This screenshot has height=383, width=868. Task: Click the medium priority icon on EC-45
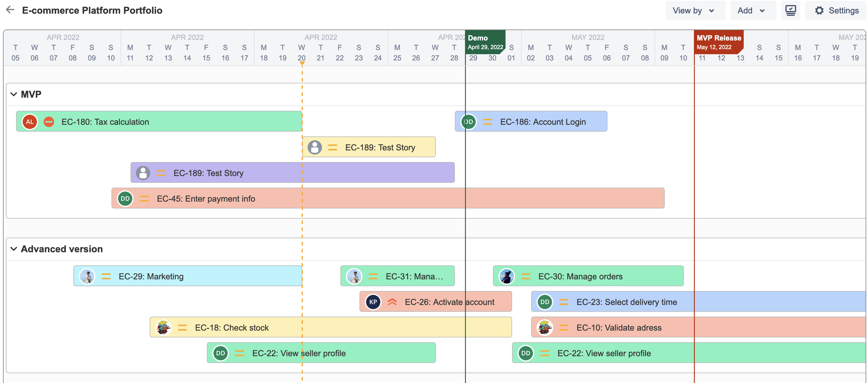pyautogui.click(x=144, y=199)
